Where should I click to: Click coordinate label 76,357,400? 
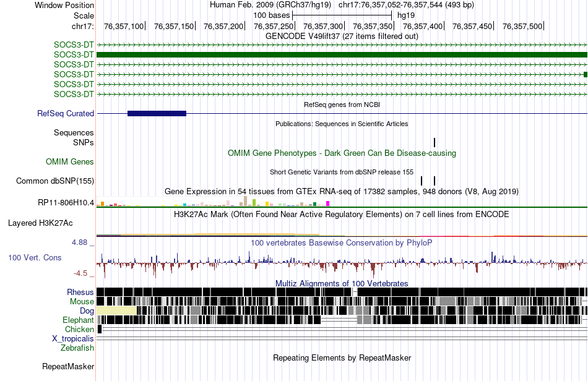423,26
